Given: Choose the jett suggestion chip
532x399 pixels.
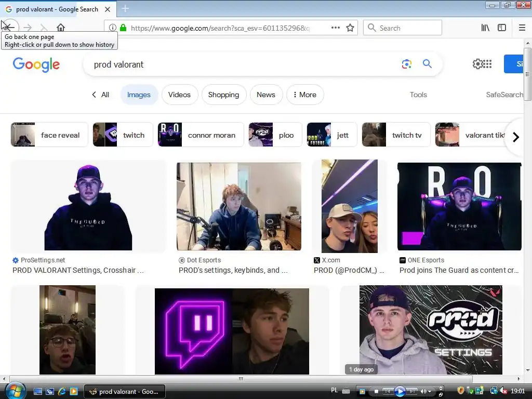Looking at the screenshot, I should point(332,135).
